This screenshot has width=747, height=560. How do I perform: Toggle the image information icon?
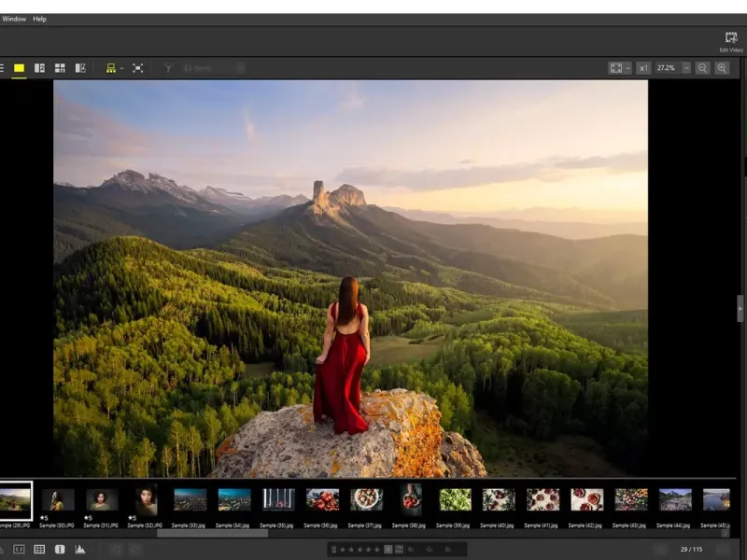(x=60, y=549)
